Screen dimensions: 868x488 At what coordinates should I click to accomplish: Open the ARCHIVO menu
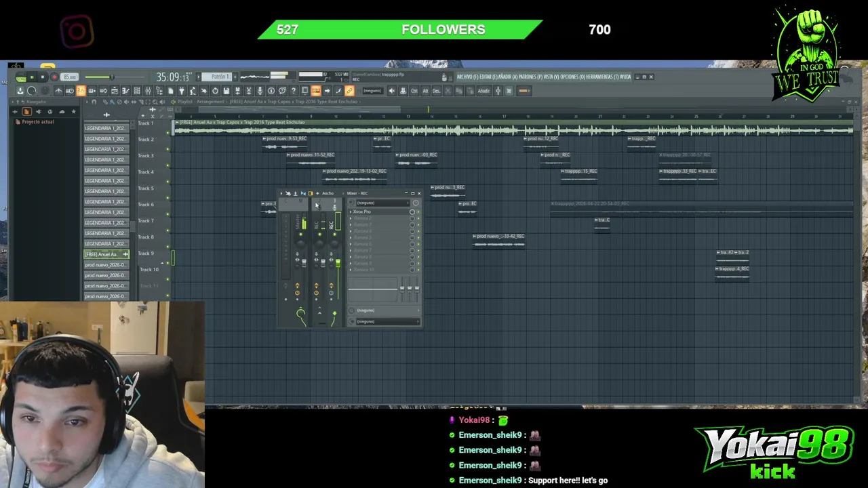(x=467, y=77)
